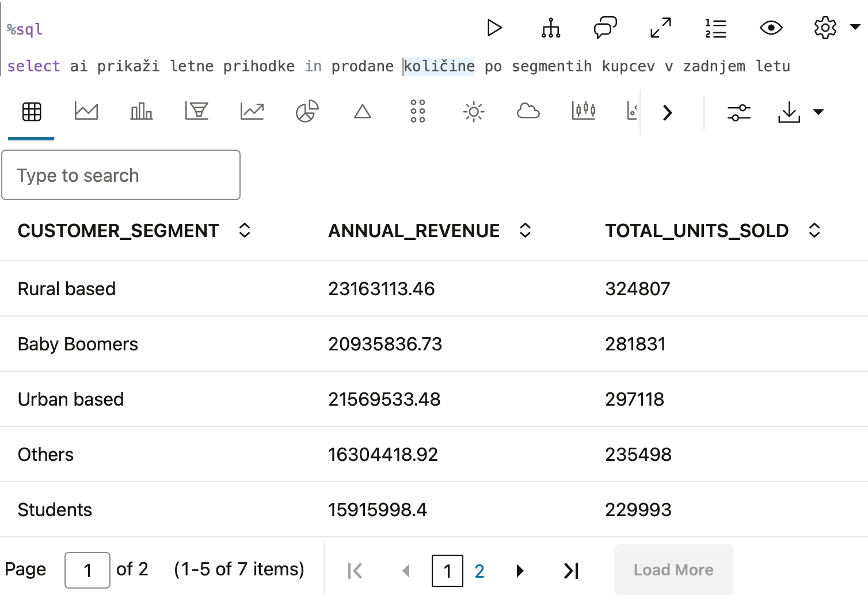This screenshot has height=603, width=868.
Task: Go to previous page of results
Action: tap(406, 571)
